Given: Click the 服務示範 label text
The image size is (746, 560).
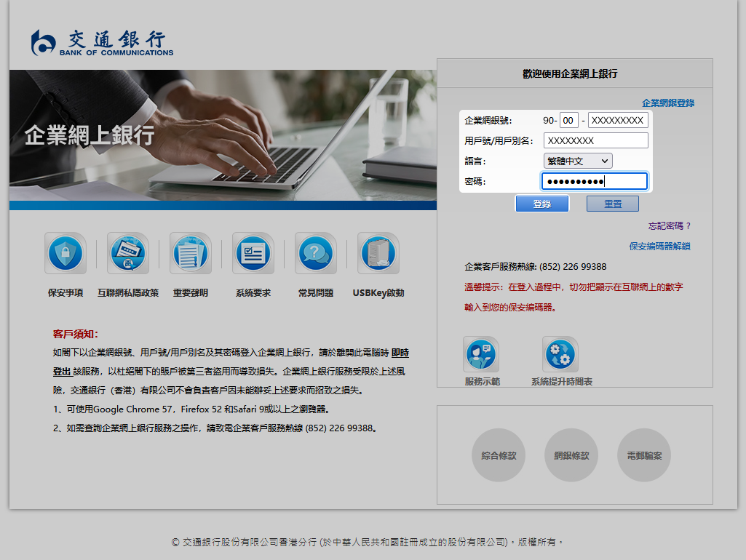Looking at the screenshot, I should coord(483,382).
